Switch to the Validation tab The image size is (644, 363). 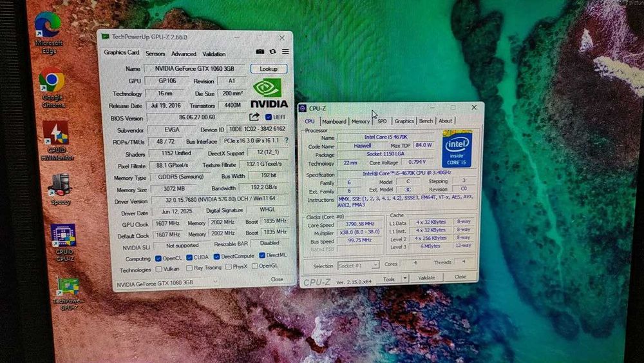[214, 54]
